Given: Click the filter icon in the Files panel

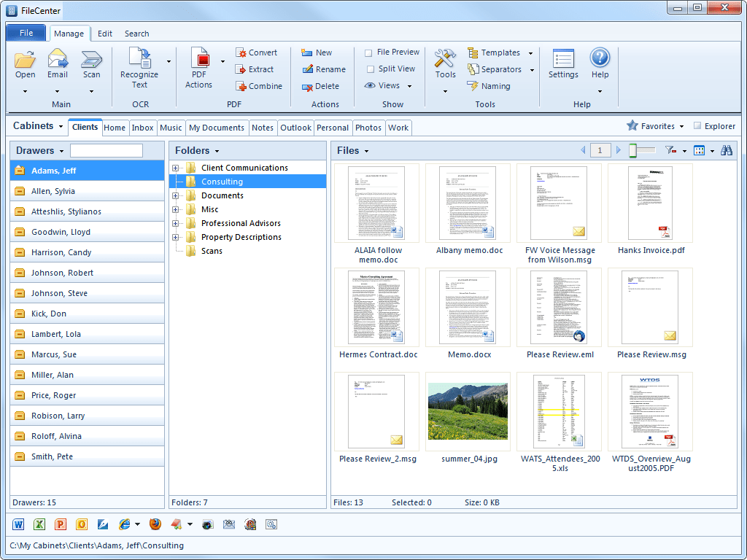Looking at the screenshot, I should pyautogui.click(x=669, y=150).
